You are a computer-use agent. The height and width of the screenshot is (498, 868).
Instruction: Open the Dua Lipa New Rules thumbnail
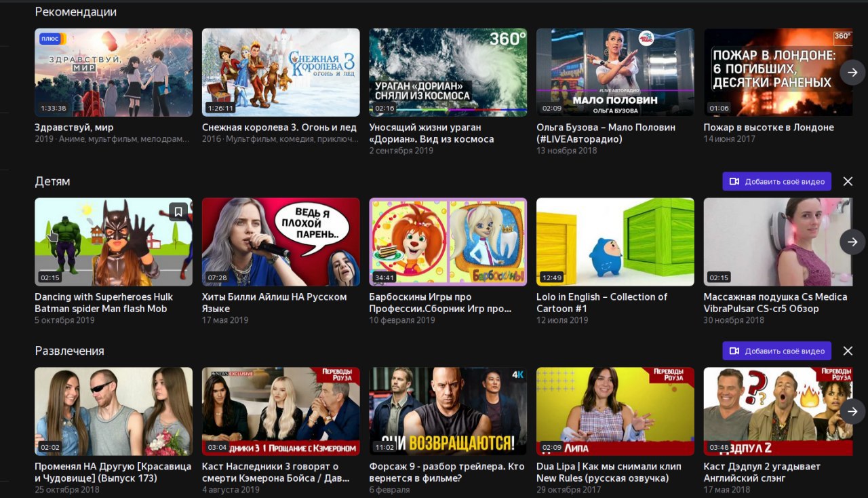(x=615, y=411)
